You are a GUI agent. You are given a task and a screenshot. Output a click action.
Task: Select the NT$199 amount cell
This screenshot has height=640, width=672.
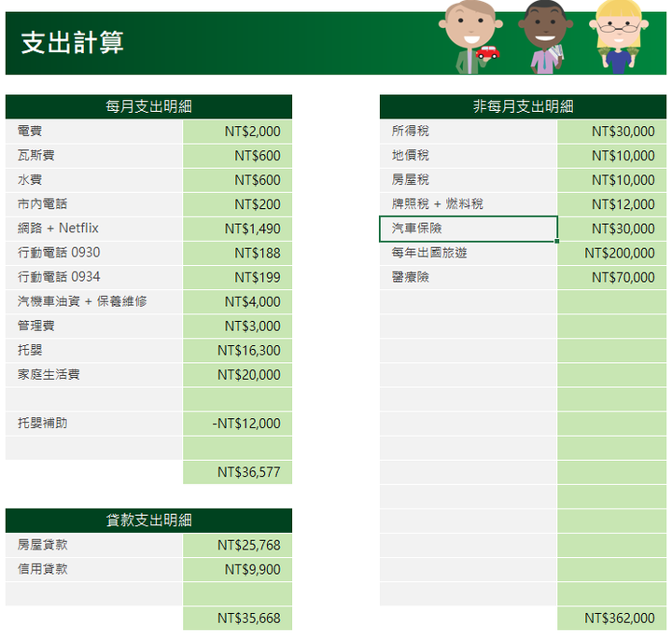coord(237,278)
